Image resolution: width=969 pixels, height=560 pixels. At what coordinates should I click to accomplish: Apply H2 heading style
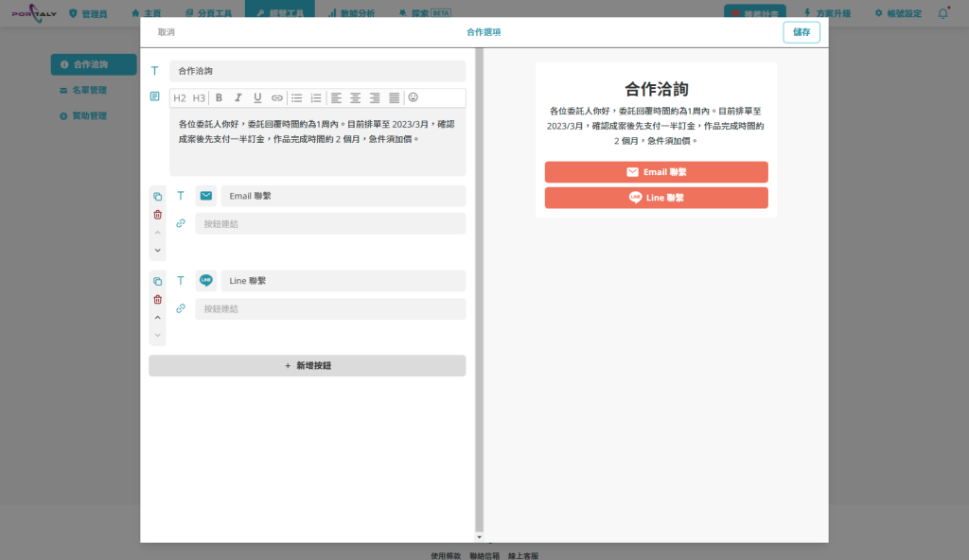click(180, 97)
